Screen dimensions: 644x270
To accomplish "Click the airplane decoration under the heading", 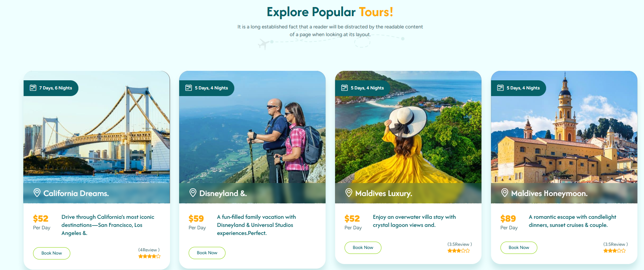I will pyautogui.click(x=264, y=44).
